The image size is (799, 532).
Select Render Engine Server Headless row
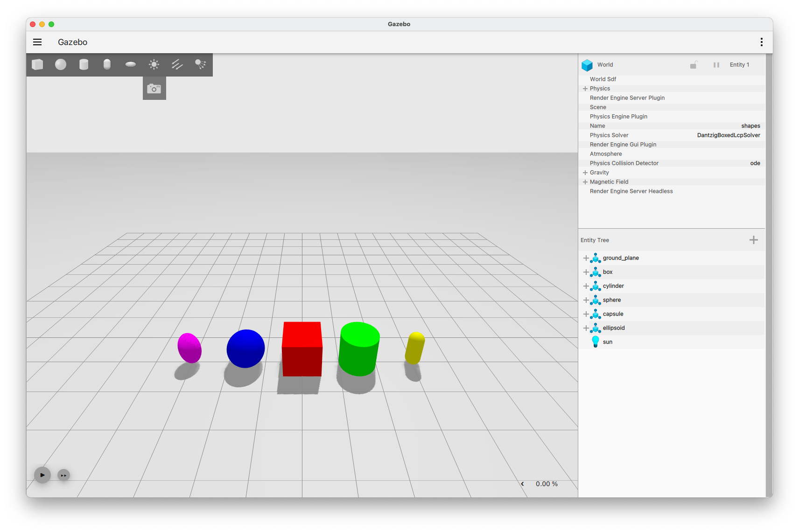(672, 191)
